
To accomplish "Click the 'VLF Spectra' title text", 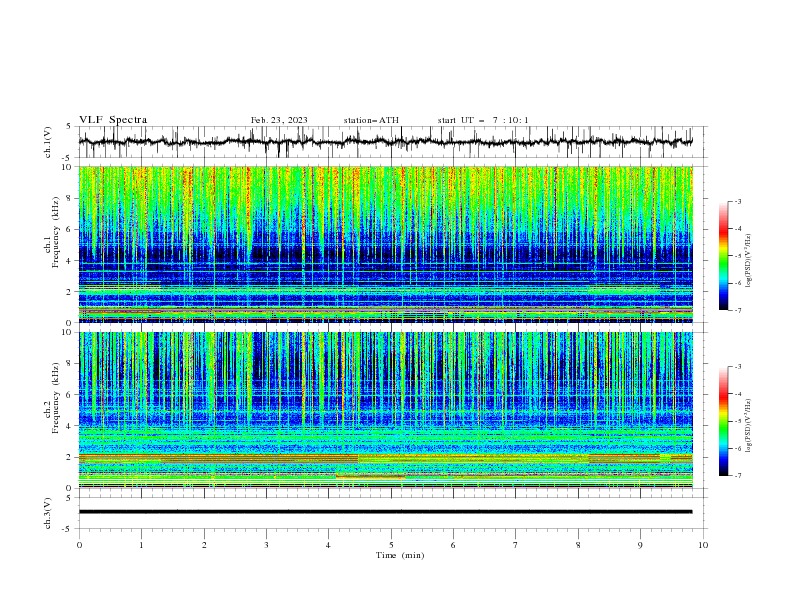I will coord(113,120).
